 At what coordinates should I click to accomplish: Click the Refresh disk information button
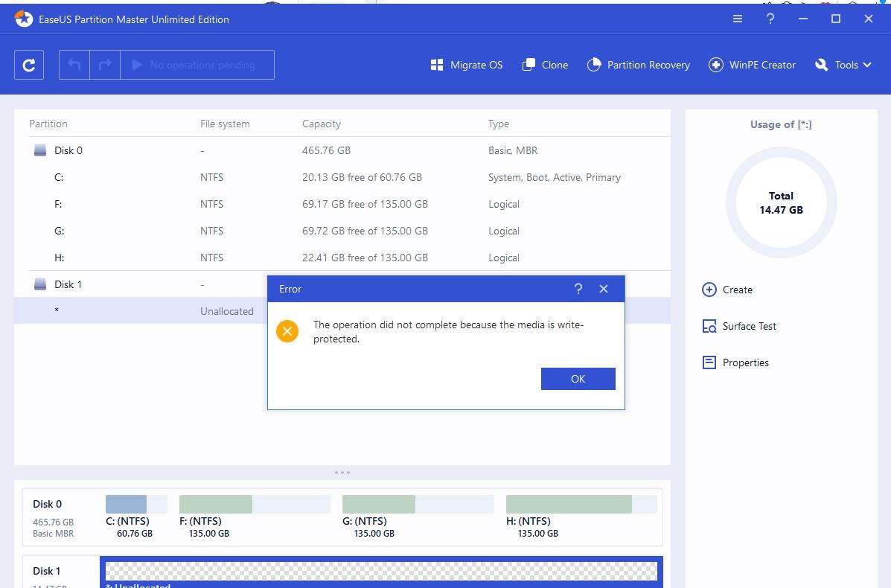click(x=29, y=65)
